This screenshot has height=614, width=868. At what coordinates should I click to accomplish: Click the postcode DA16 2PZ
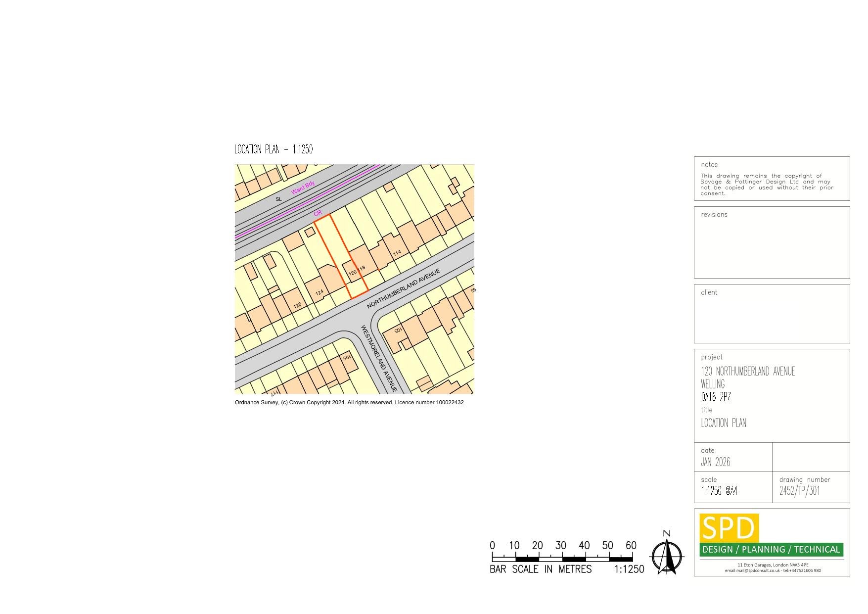(716, 397)
